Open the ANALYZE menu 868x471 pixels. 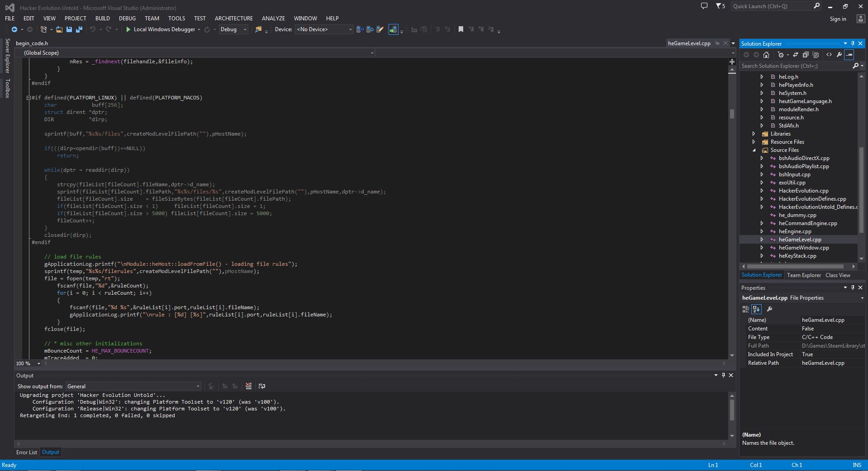(x=273, y=19)
